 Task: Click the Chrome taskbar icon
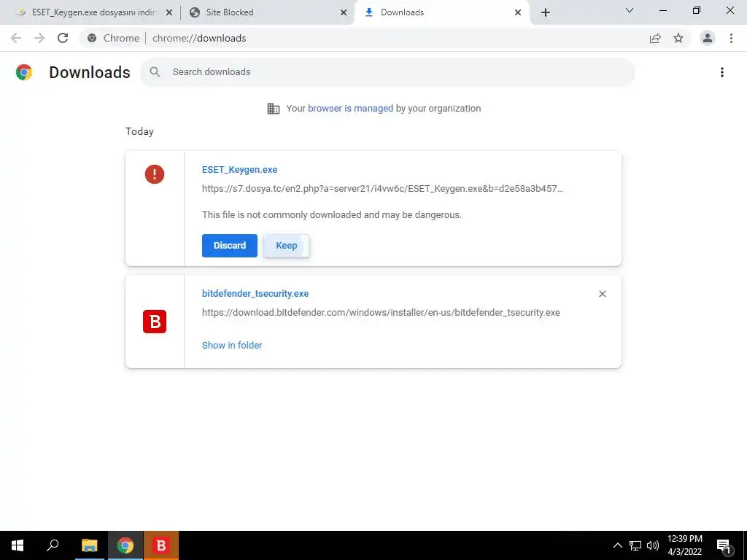pos(125,545)
